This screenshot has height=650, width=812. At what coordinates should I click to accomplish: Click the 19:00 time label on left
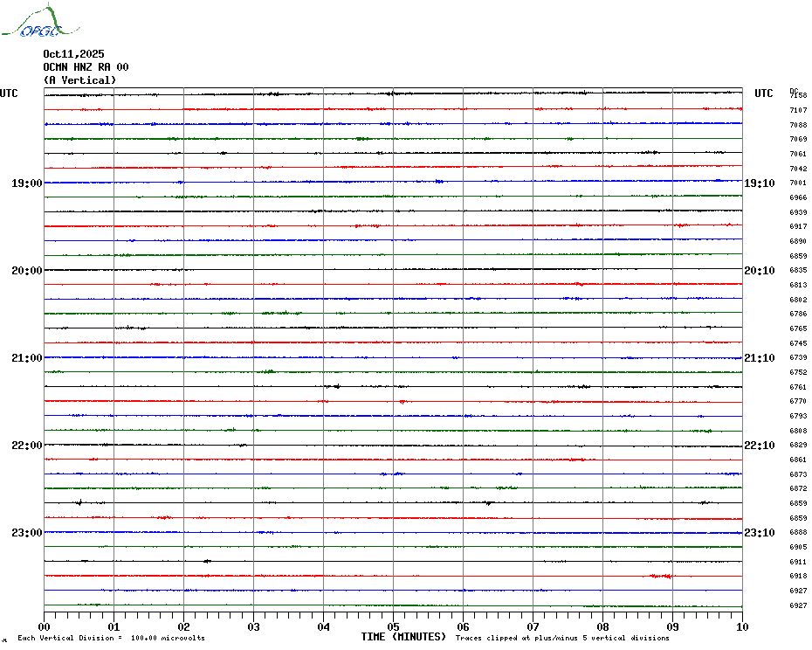[x=26, y=183]
